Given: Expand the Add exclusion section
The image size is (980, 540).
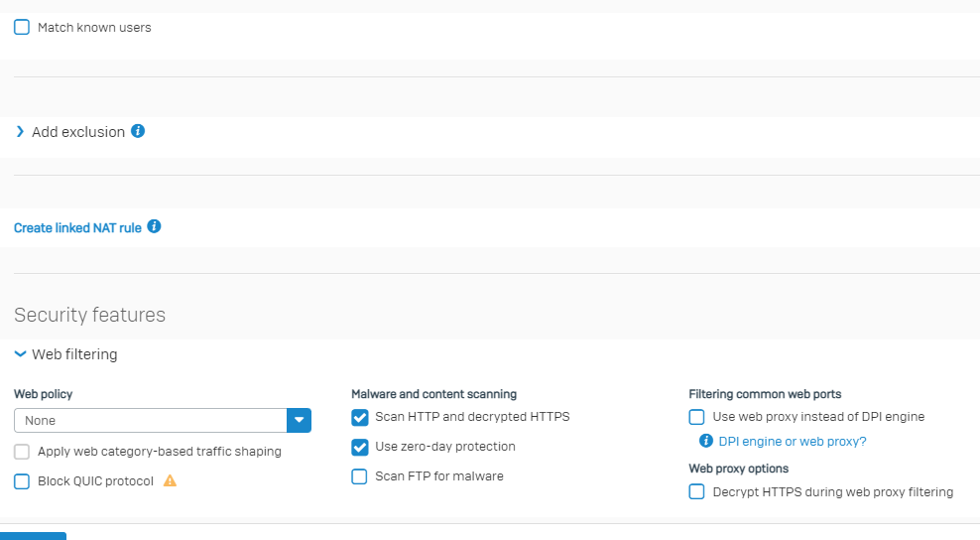Looking at the screenshot, I should [x=20, y=131].
